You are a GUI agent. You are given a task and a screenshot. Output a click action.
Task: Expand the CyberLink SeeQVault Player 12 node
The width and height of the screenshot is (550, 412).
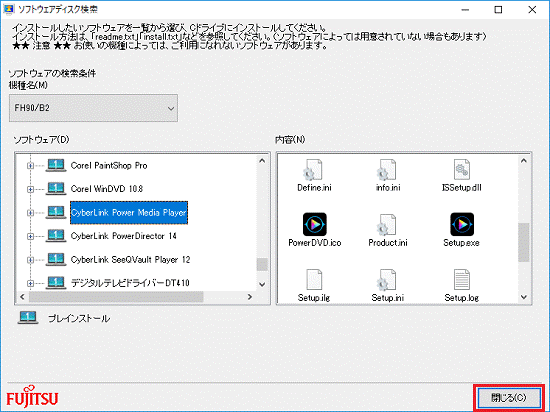coord(31,260)
